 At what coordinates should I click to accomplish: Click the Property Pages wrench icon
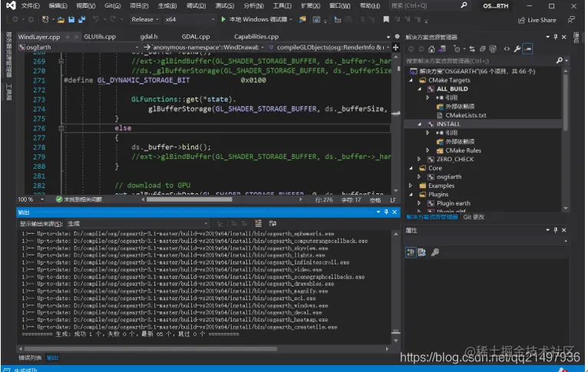(x=435, y=252)
